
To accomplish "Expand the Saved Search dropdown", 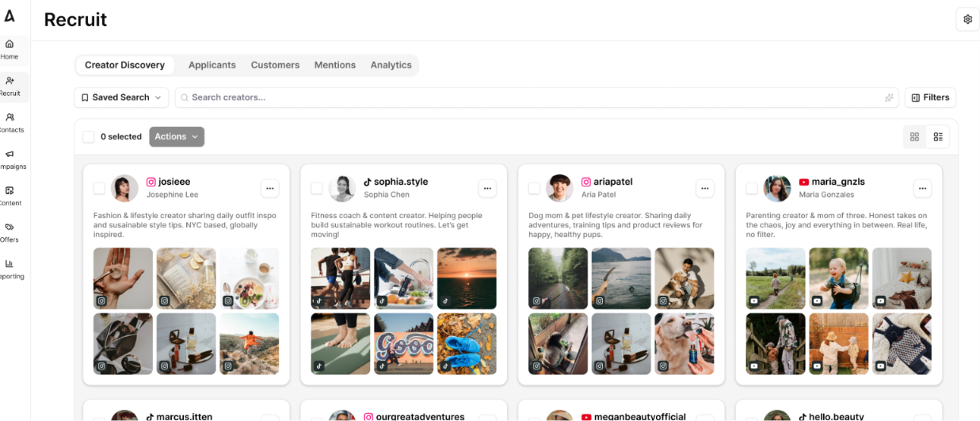I will (x=121, y=98).
